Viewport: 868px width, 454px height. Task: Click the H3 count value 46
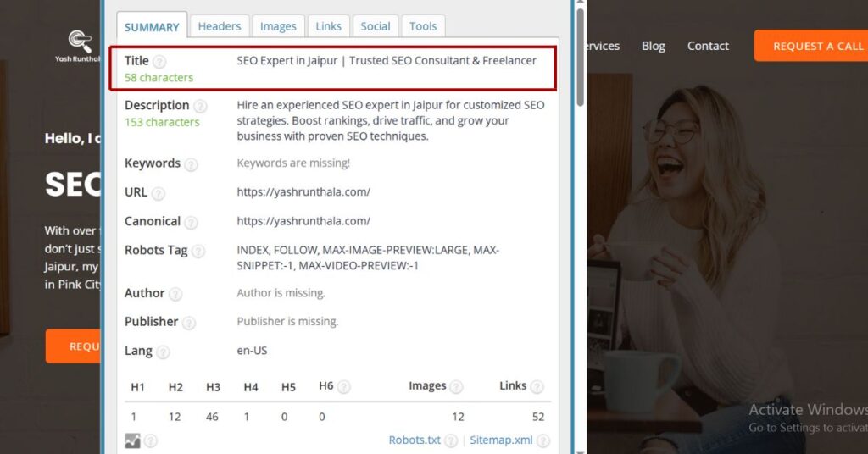pos(212,417)
